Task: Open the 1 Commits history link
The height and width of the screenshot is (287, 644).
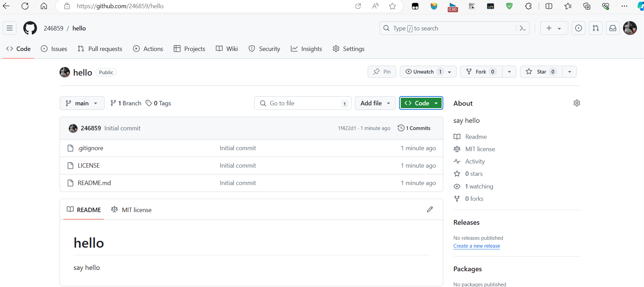Action: coord(414,128)
